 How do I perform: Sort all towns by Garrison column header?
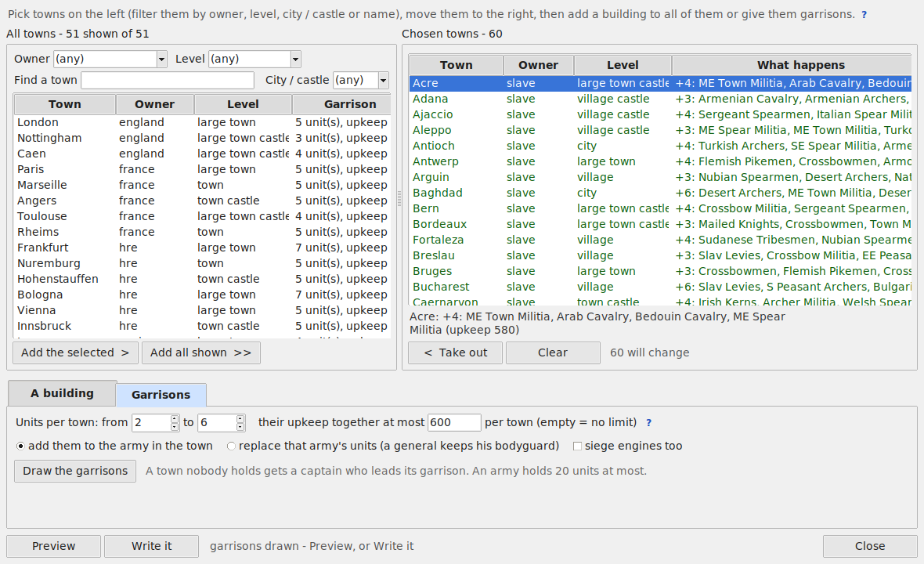(x=341, y=104)
